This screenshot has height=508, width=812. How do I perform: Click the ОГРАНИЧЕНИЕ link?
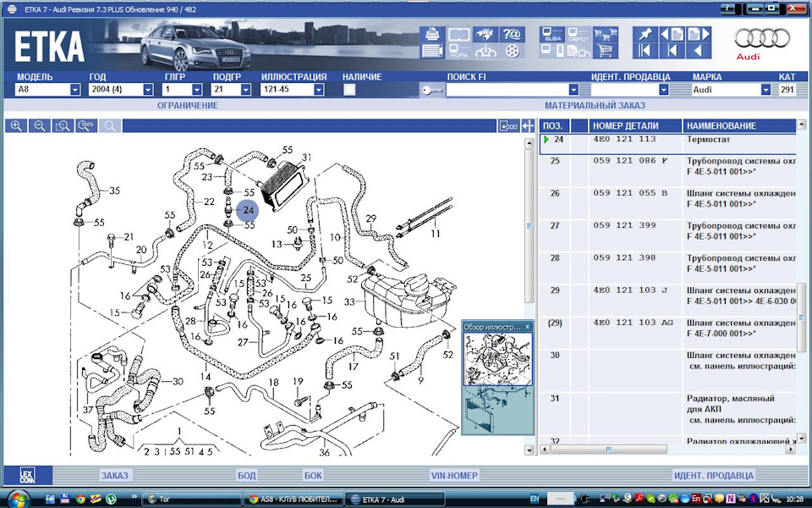coord(187,105)
